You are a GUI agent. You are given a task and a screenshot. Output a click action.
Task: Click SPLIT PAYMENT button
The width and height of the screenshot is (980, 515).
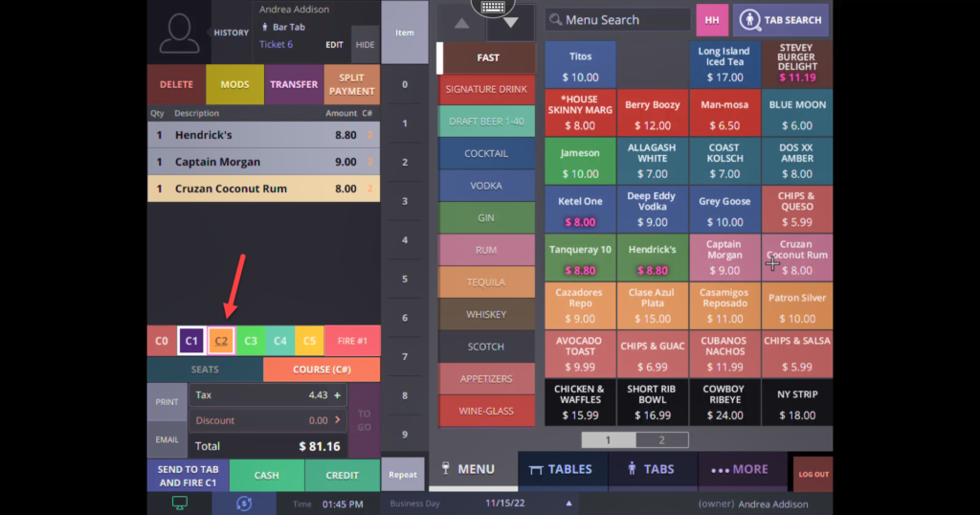point(351,84)
